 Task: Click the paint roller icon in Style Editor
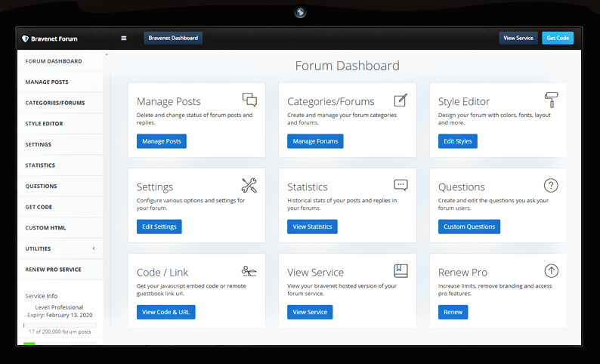(551, 100)
